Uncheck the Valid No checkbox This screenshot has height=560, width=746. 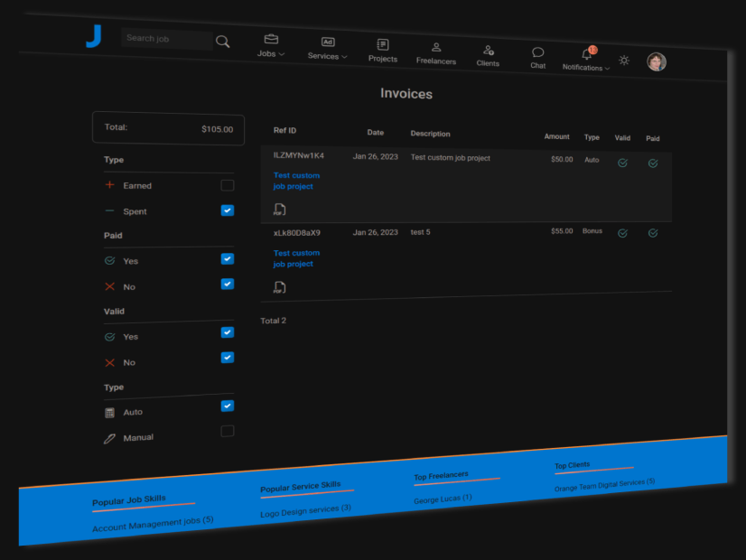click(228, 358)
